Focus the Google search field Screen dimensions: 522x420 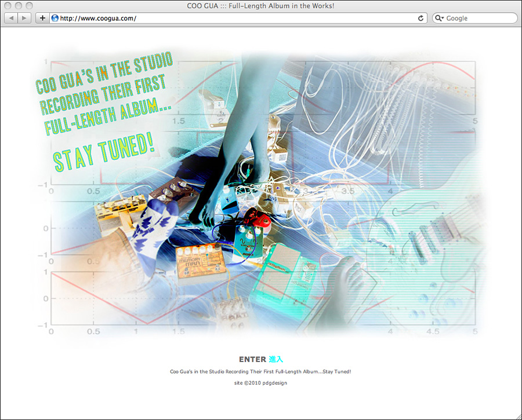pyautogui.click(x=474, y=18)
